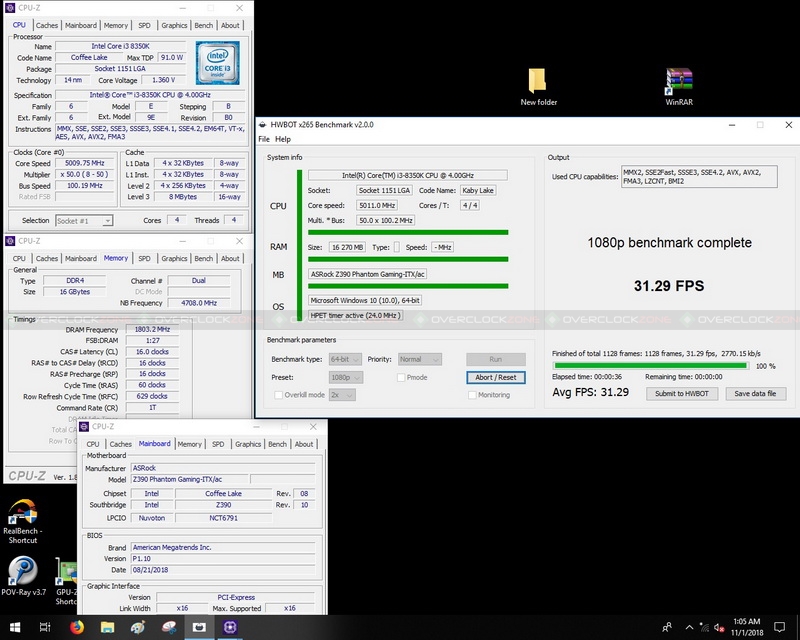The image size is (800, 640).
Task: Open the RealBench shortcut icon
Action: (20, 514)
